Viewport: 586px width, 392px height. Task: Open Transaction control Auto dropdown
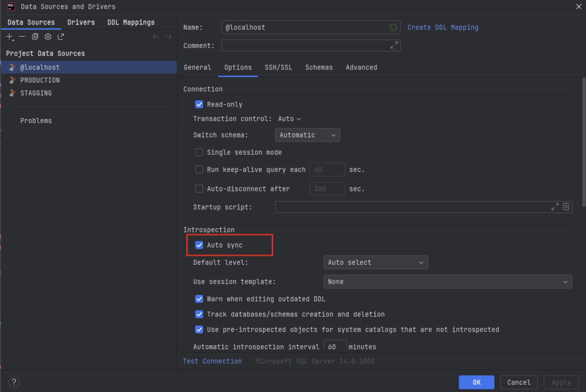pos(290,119)
